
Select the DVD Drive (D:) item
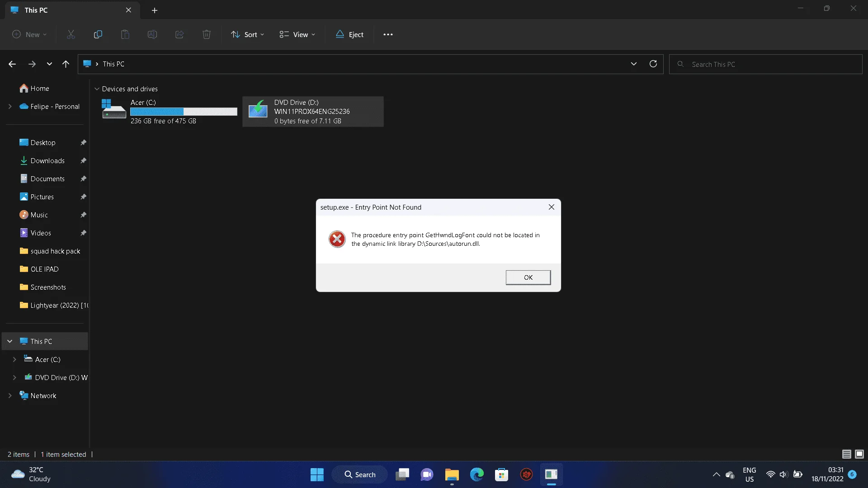coord(313,112)
